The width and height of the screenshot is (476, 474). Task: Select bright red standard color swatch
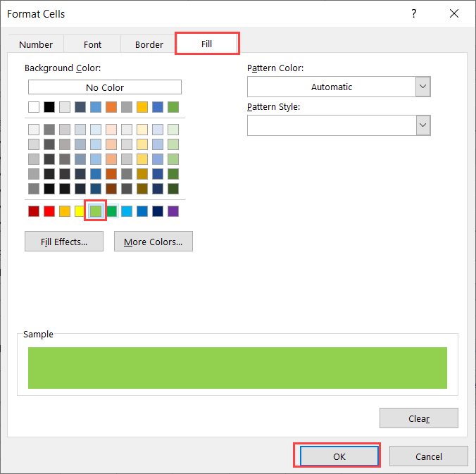pos(49,211)
